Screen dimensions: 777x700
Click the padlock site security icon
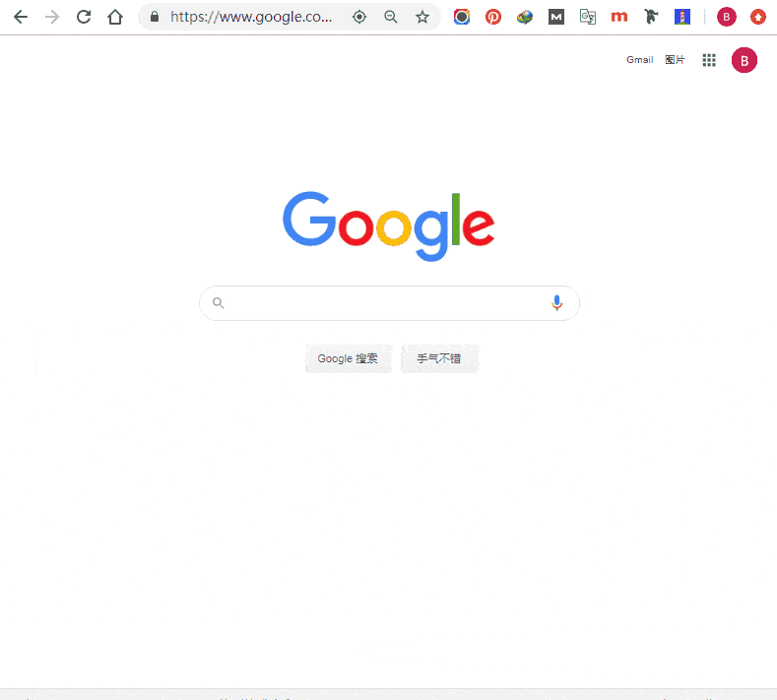[x=155, y=17]
